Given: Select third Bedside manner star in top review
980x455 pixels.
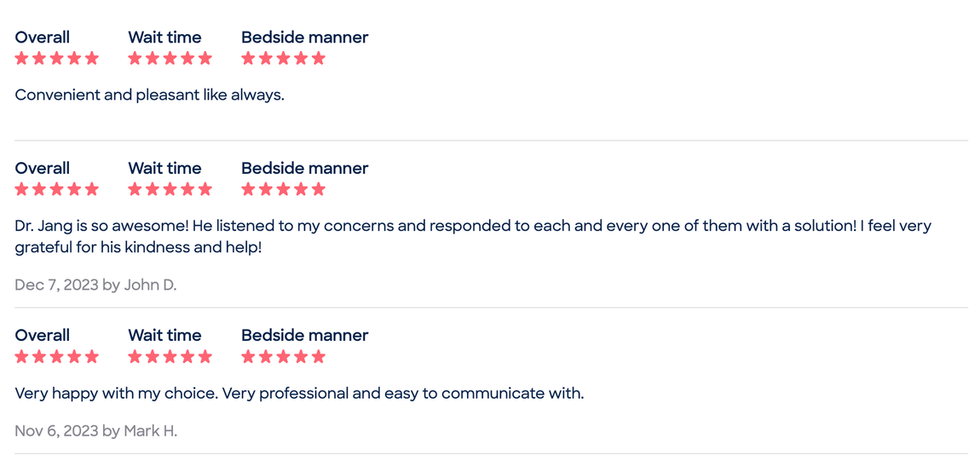Looking at the screenshot, I should tap(283, 58).
